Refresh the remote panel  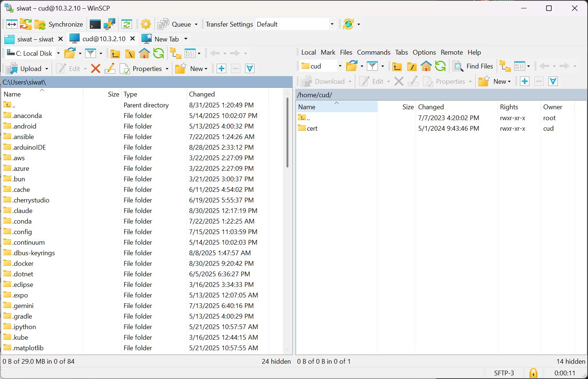(440, 66)
